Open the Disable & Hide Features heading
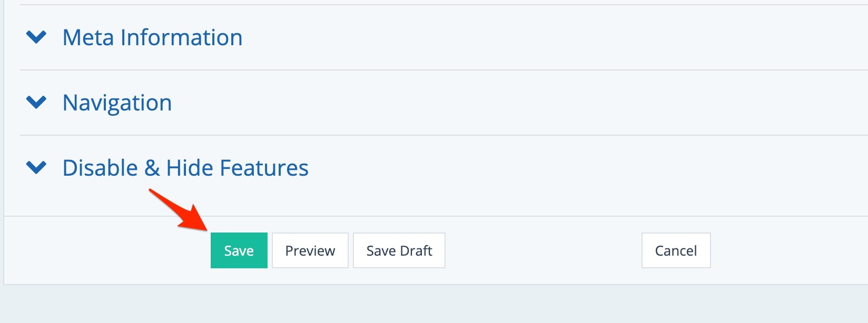Viewport: 868px width, 323px height. point(185,168)
